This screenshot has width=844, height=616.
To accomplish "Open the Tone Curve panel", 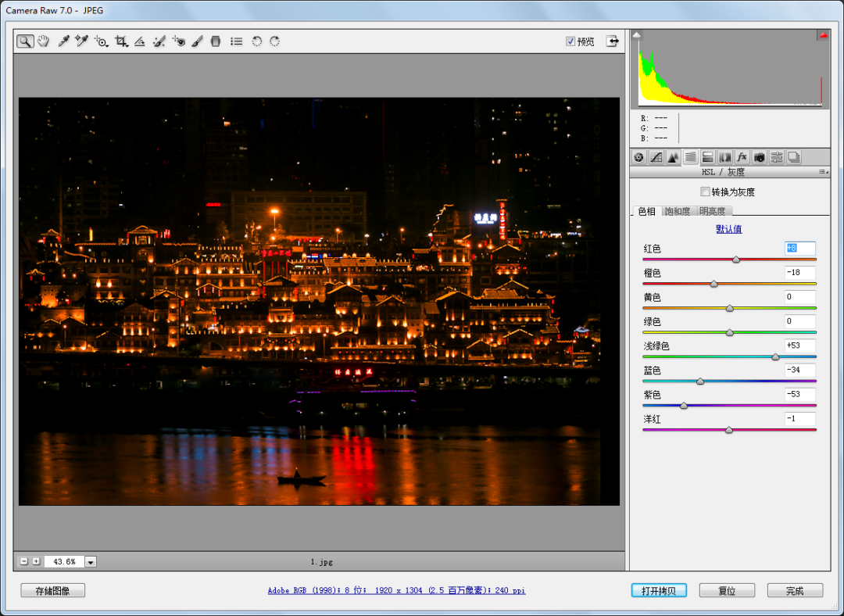I will [x=656, y=157].
